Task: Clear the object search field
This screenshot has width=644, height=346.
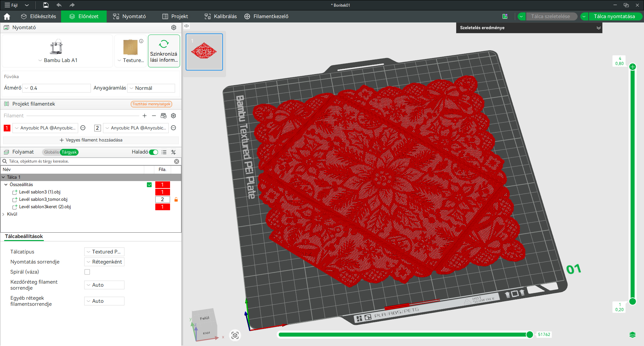Action: tap(177, 162)
